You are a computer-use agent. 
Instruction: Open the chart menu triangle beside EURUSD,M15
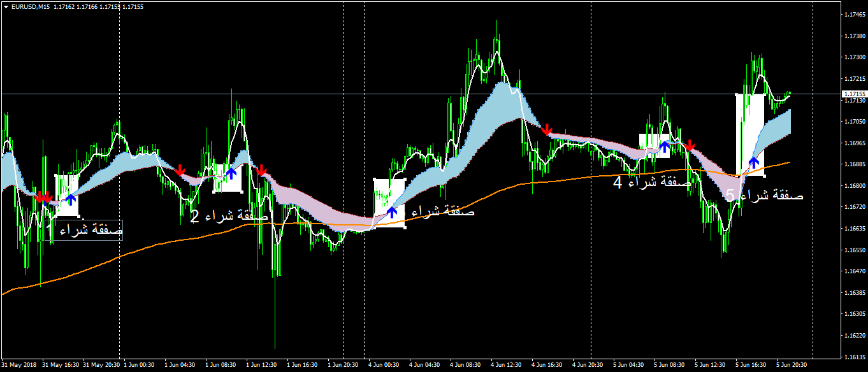(x=6, y=6)
